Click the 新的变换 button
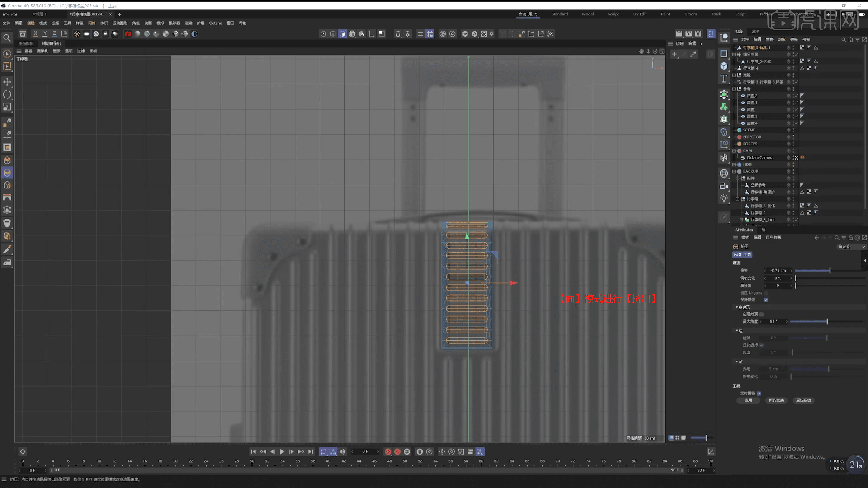This screenshot has height=488, width=868. pos(776,400)
